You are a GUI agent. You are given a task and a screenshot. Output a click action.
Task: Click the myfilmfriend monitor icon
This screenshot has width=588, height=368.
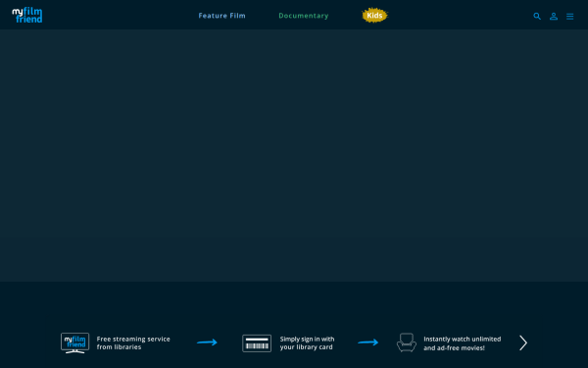[x=75, y=342]
